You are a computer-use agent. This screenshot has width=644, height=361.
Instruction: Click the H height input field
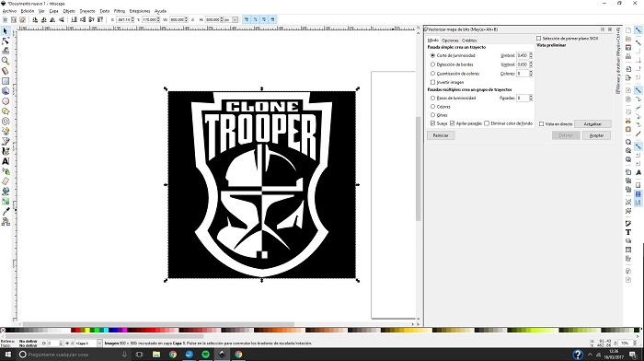(x=213, y=19)
